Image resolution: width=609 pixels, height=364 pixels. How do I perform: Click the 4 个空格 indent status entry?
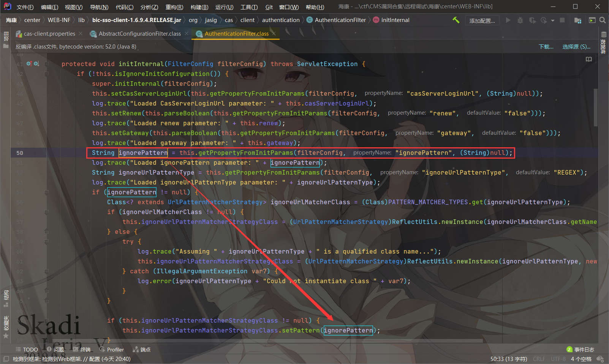(x=581, y=359)
